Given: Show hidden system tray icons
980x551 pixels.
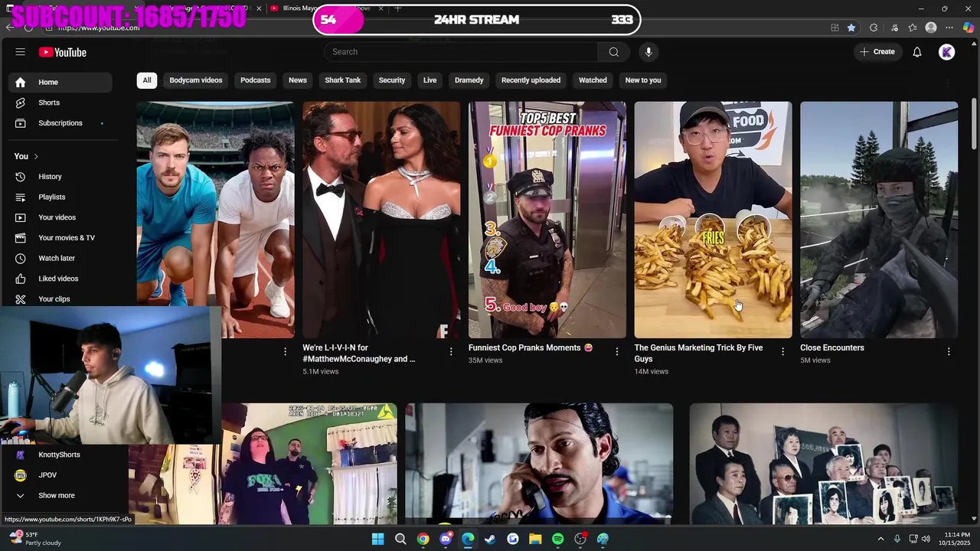Looking at the screenshot, I should [x=880, y=540].
